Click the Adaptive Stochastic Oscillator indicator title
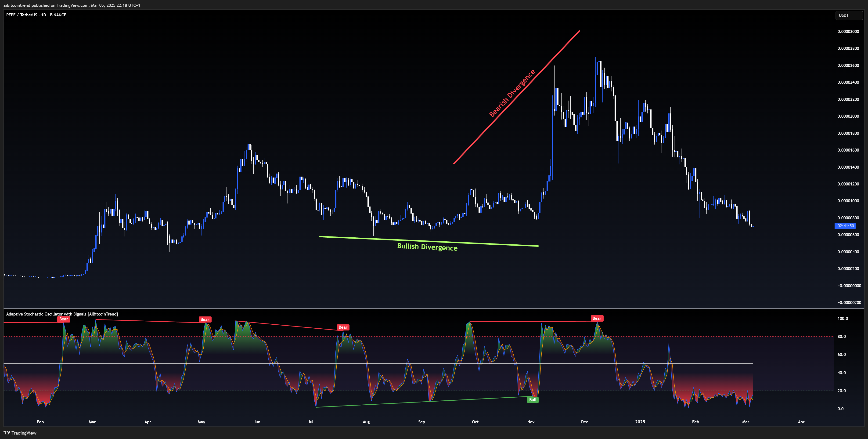 pos(62,314)
